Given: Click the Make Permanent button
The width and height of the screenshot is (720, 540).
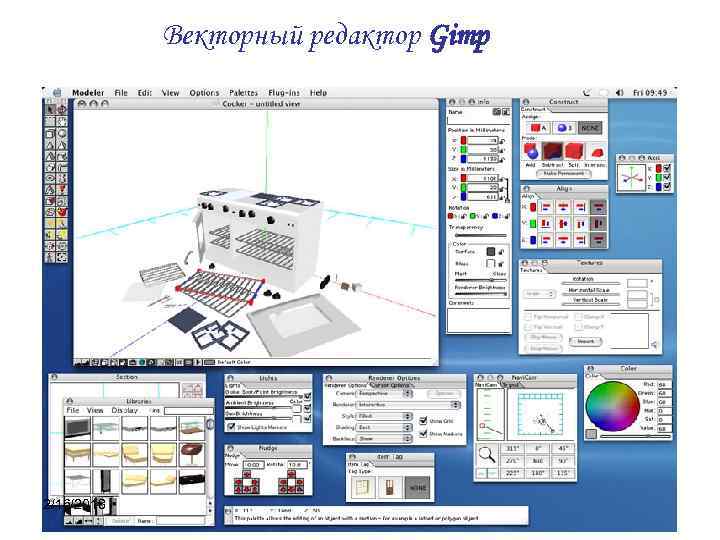Looking at the screenshot, I should (564, 174).
